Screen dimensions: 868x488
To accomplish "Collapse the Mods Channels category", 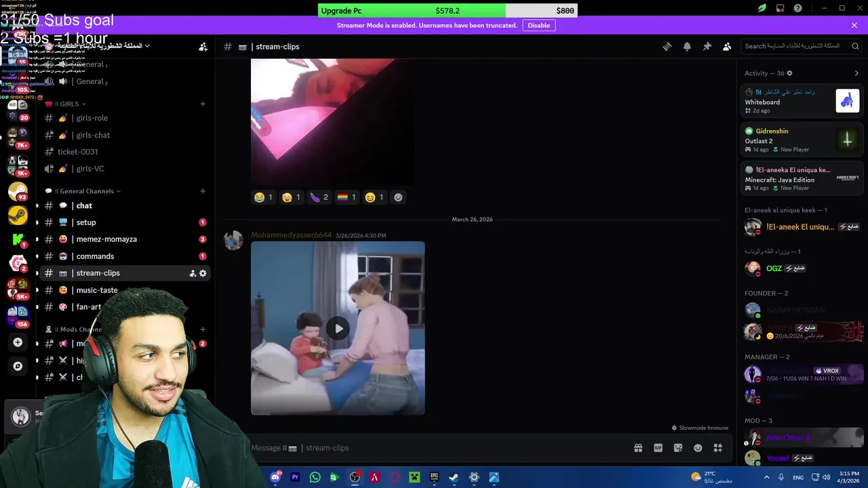I will (75, 329).
